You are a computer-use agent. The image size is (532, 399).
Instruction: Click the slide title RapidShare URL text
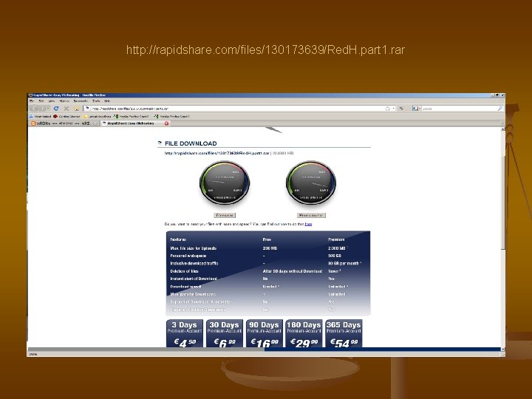(x=266, y=50)
